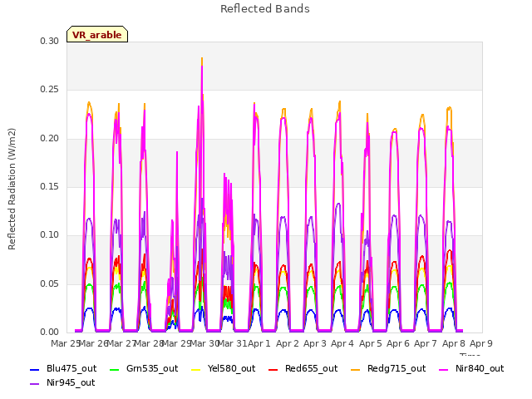This screenshot has width=532, height=399.
Task: Click the 0.00 y-axis tick label
Action: pyautogui.click(x=50, y=332)
